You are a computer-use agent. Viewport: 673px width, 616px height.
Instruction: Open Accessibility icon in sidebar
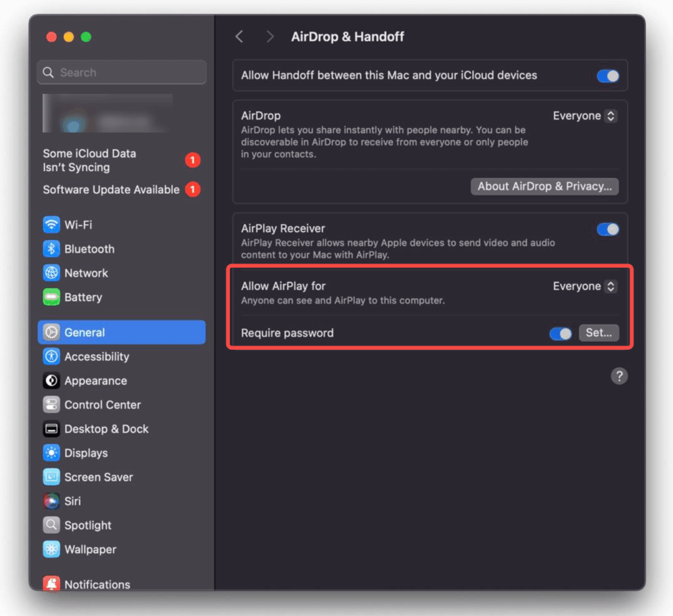(51, 356)
